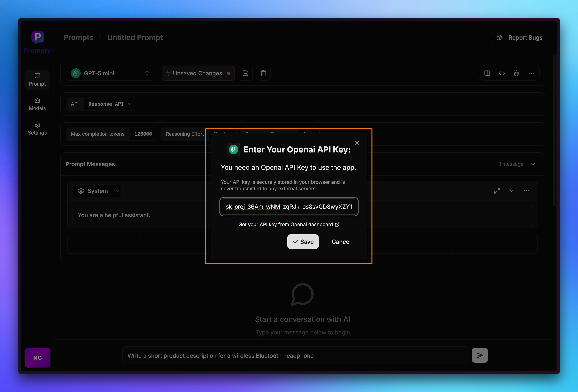The height and width of the screenshot is (392, 578).
Task: Open the GPT-5 mini model selector
Action: click(x=110, y=73)
